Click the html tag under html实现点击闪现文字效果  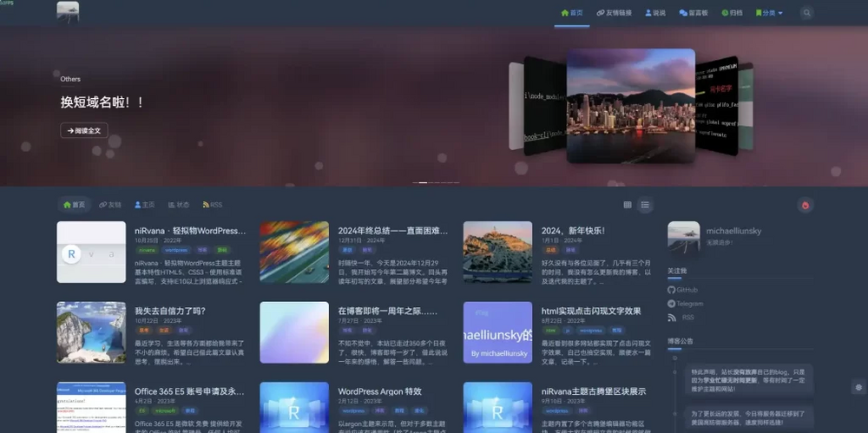550,331
